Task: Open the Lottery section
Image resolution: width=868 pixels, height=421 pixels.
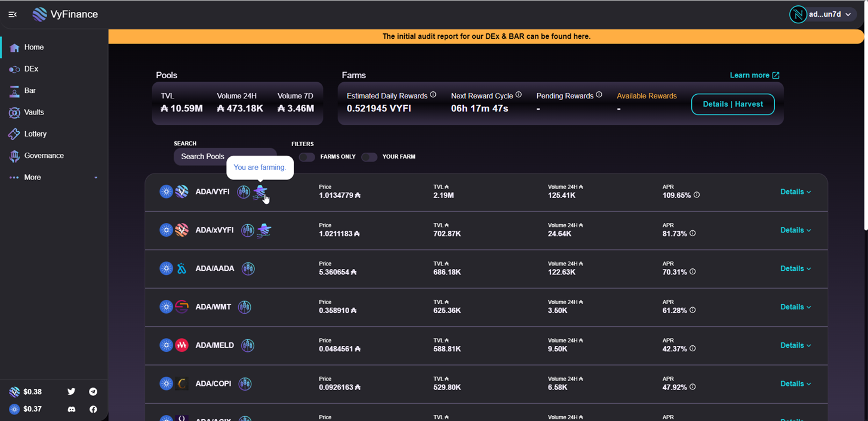Action: [35, 134]
